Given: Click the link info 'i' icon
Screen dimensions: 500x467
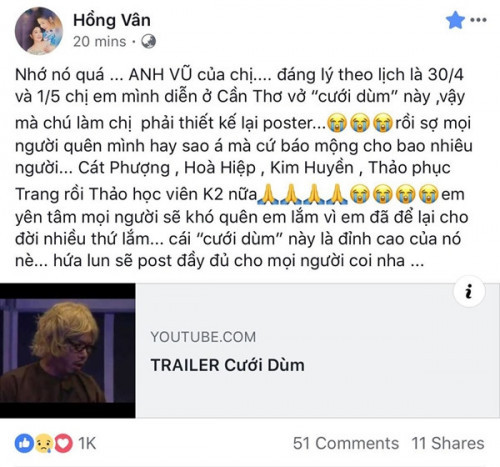Looking at the screenshot, I should [x=469, y=291].
